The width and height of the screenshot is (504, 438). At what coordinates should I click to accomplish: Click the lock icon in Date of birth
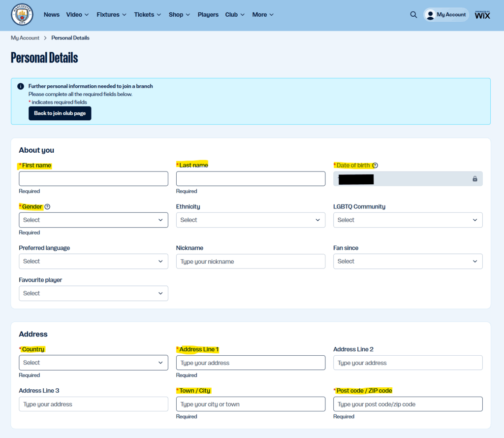pyautogui.click(x=474, y=179)
